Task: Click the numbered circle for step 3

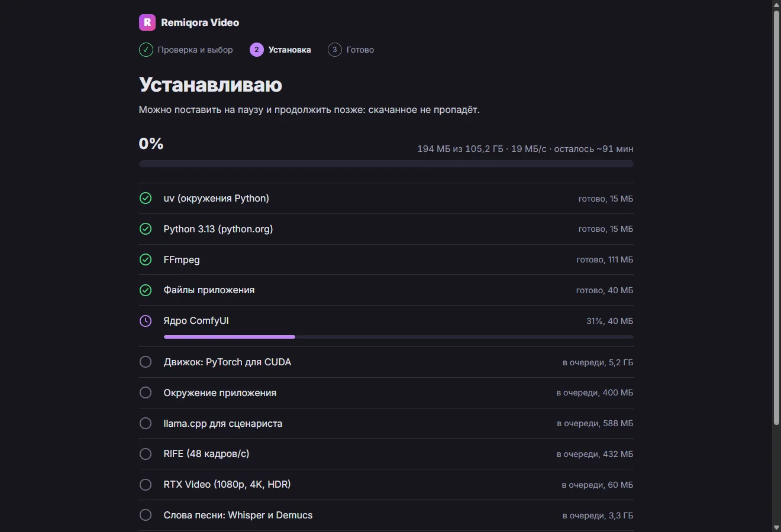Action: (335, 50)
